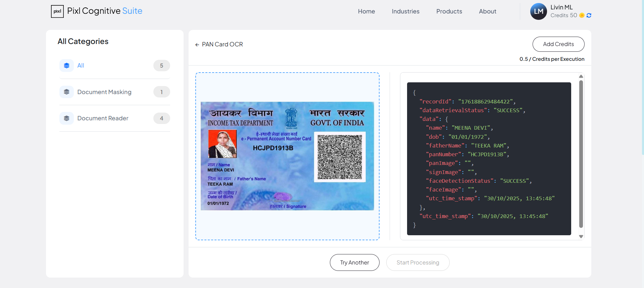The image size is (644, 288).
Task: Click the uploaded PAN card image
Action: (287, 156)
